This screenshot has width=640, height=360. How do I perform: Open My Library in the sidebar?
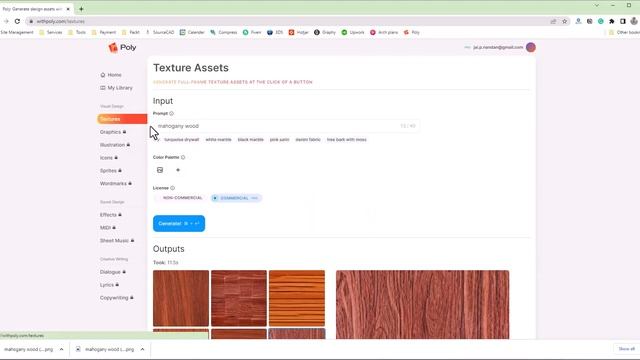pyautogui.click(x=116, y=88)
